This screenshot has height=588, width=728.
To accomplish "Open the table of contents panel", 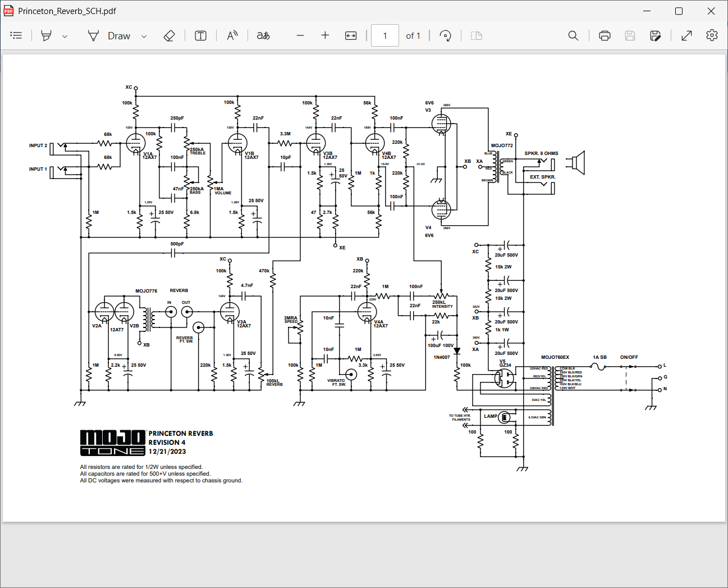I will click(x=16, y=35).
